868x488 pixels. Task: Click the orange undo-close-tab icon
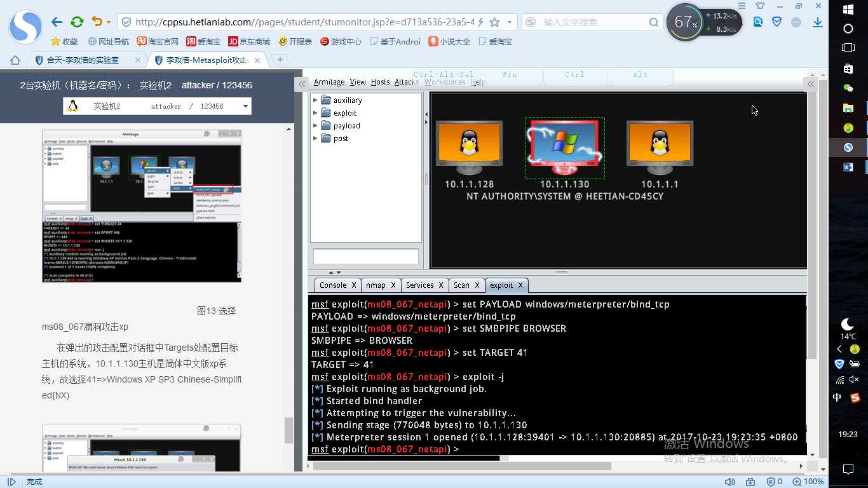[97, 22]
